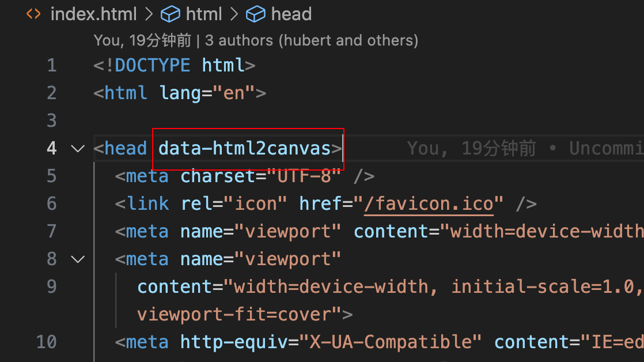Open index.html breadcrumb item
The image size is (644, 362).
coord(94,14)
